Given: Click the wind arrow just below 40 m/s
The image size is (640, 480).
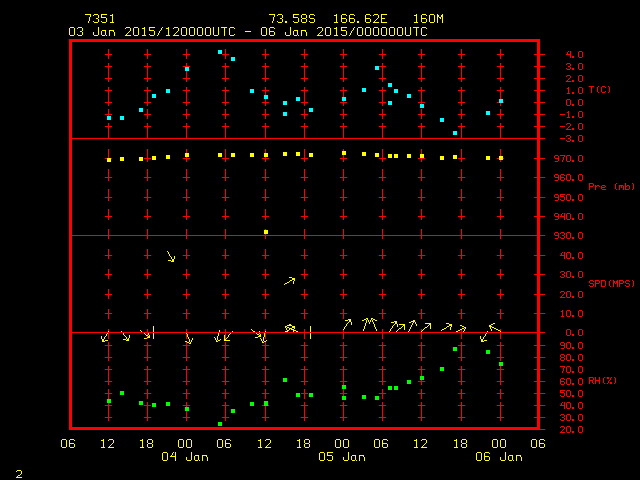Looking at the screenshot, I should (171, 257).
